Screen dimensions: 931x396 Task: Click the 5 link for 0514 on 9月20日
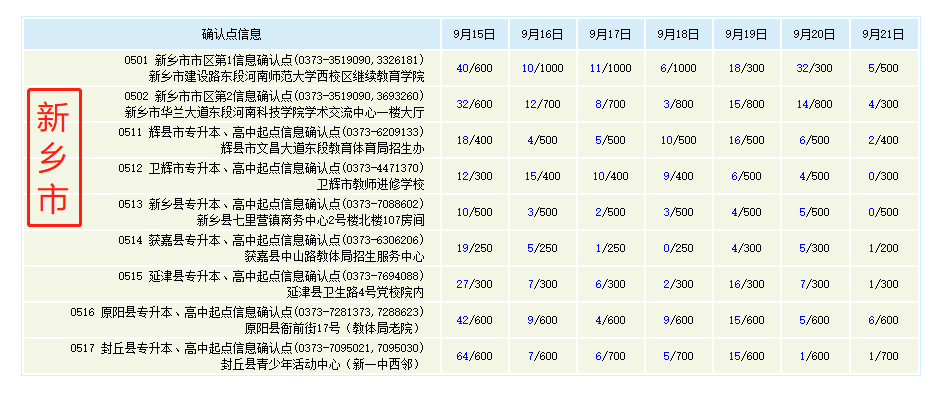pos(803,249)
